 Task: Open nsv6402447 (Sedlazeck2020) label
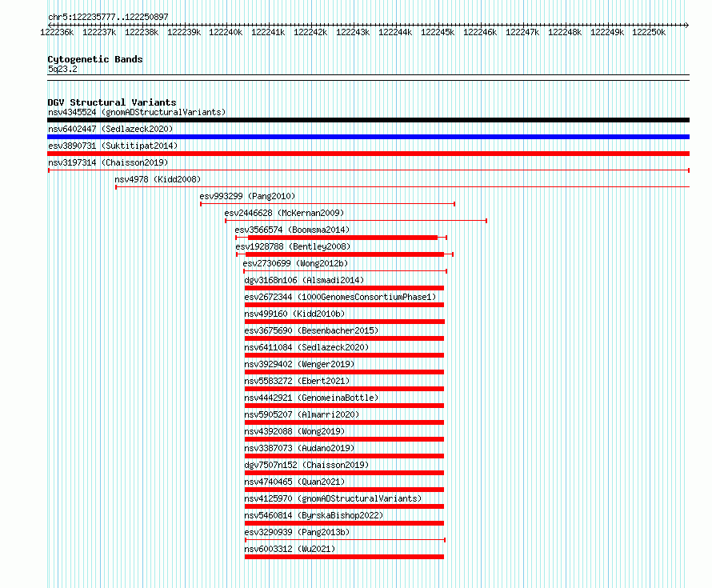pos(110,129)
